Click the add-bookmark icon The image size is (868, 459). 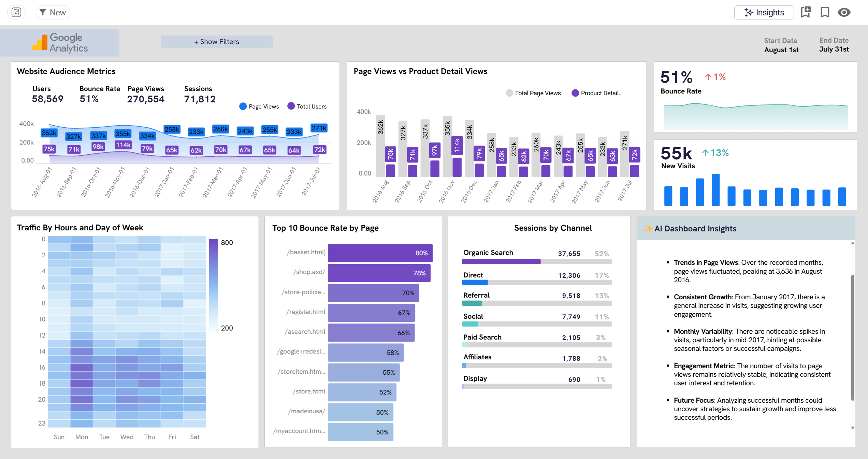coord(806,12)
